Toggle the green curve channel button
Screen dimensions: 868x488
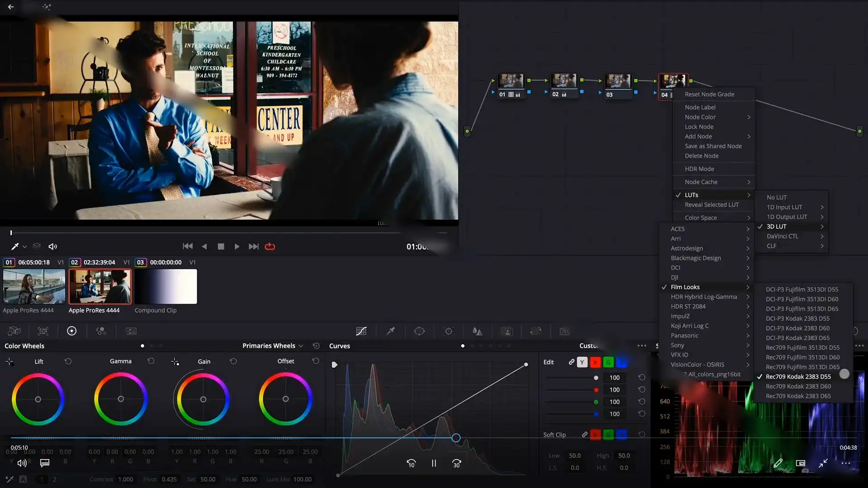[609, 362]
